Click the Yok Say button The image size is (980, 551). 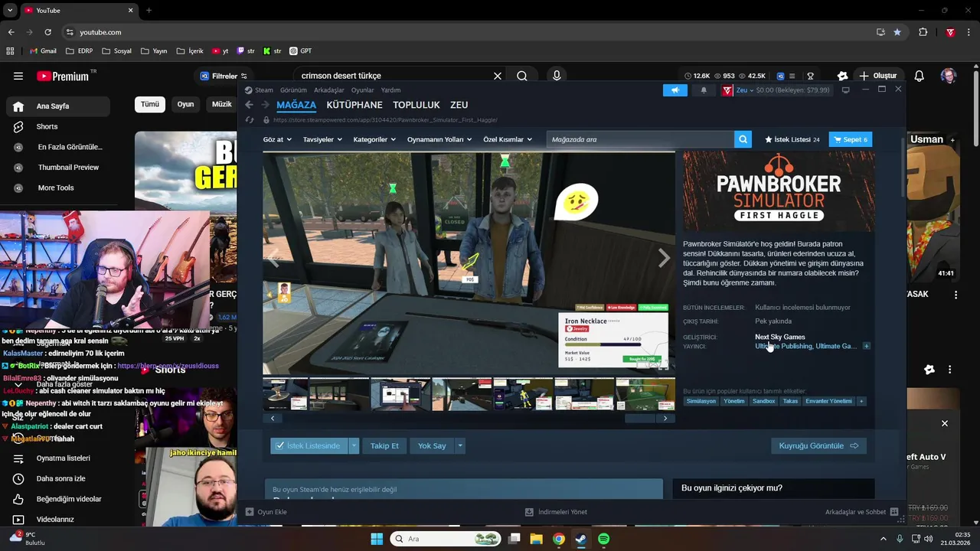tap(432, 445)
